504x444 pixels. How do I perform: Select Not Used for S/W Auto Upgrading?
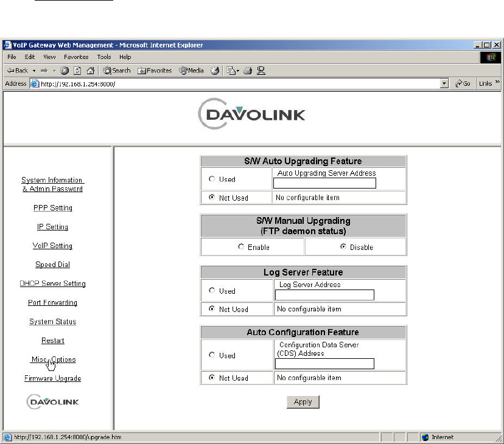point(212,197)
